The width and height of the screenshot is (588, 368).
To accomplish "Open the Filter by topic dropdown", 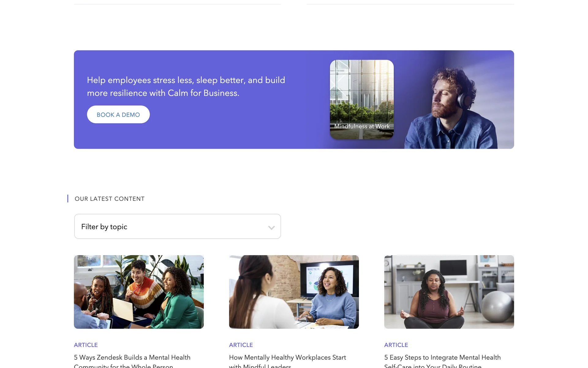I will click(177, 226).
